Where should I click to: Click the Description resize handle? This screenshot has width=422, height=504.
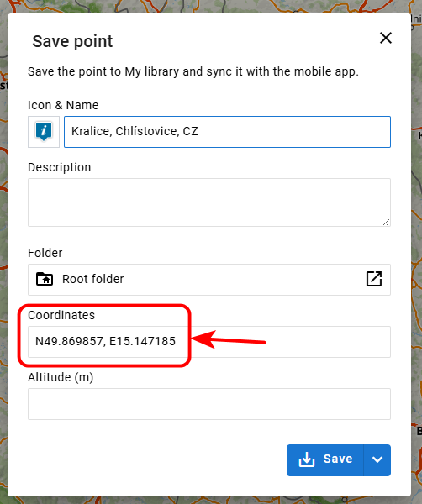click(x=387, y=222)
